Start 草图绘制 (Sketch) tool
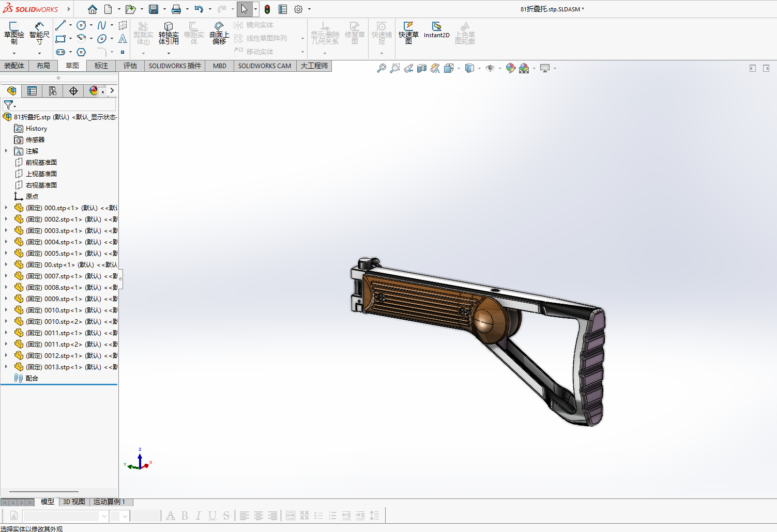The height and width of the screenshot is (532, 777). 14,33
